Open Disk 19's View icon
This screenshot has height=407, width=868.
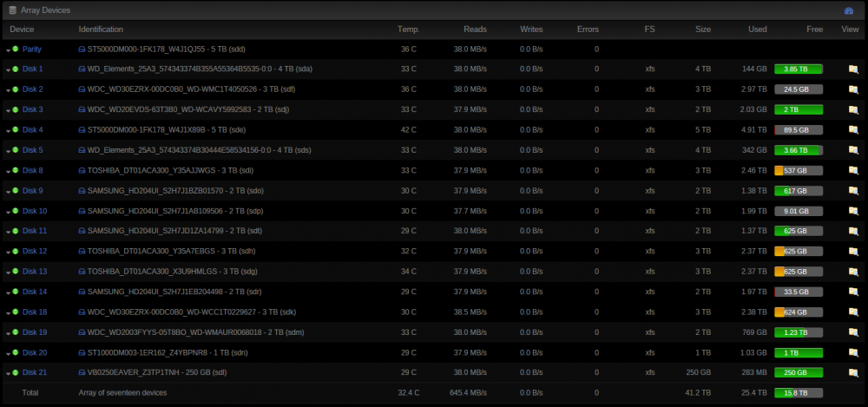coord(853,332)
